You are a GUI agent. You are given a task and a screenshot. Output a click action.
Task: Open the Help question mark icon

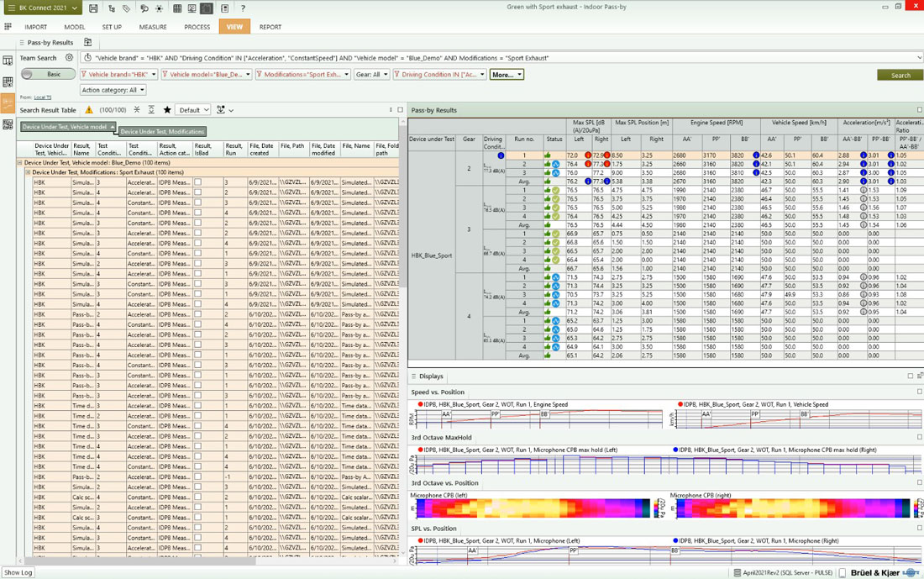click(x=243, y=8)
